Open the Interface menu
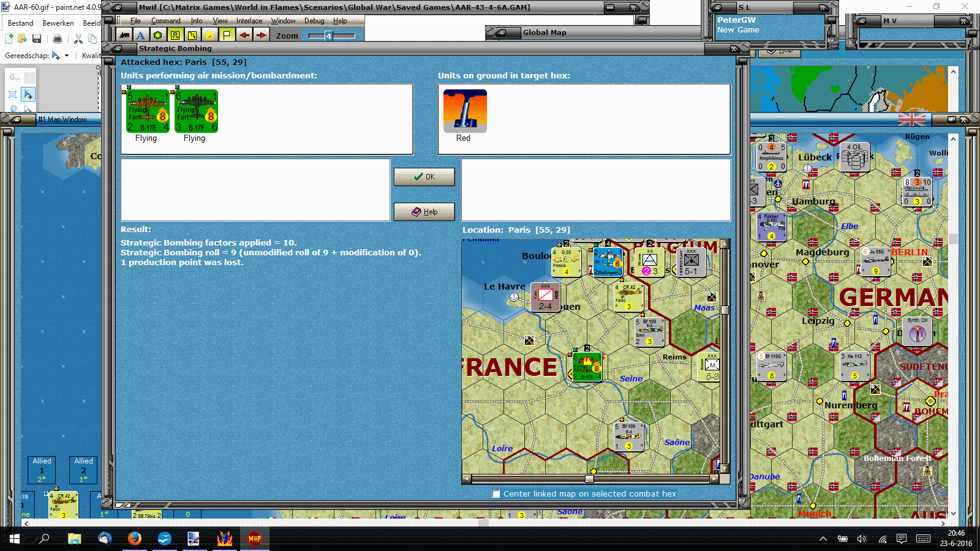This screenshot has width=980, height=551. [x=249, y=21]
